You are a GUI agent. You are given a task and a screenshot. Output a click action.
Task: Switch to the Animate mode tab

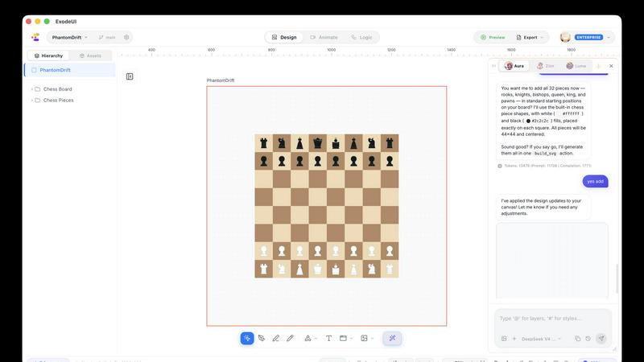[324, 37]
